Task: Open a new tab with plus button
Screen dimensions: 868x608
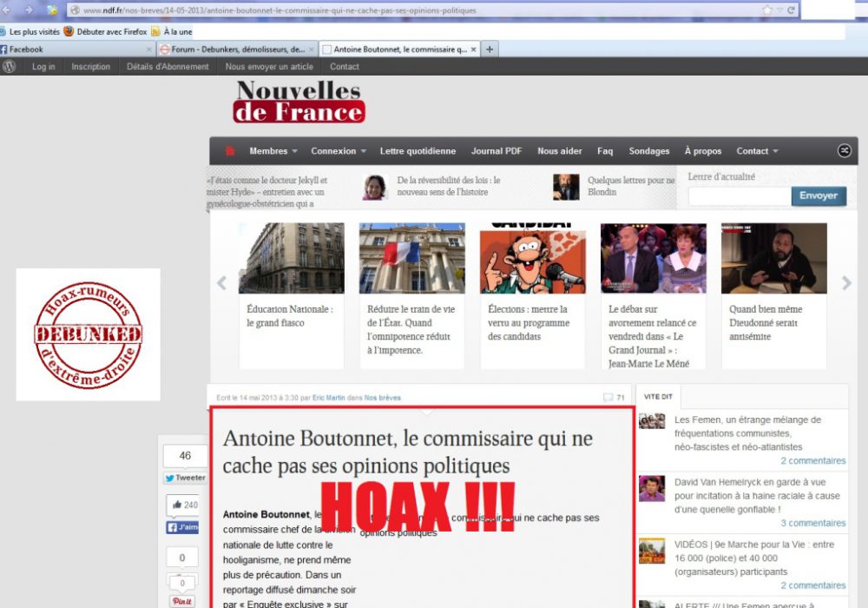Action: tap(490, 50)
